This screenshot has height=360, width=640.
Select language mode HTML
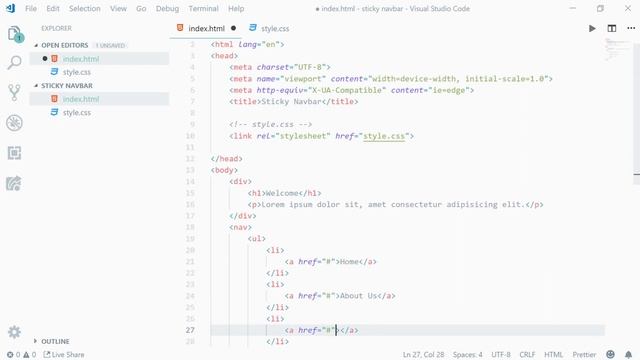point(553,355)
